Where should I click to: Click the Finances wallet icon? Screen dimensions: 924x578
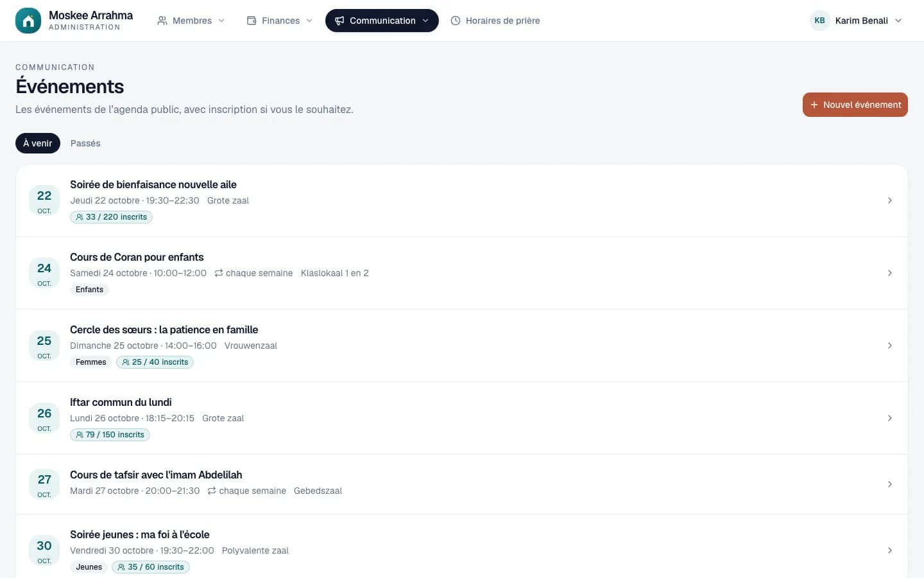pos(252,21)
